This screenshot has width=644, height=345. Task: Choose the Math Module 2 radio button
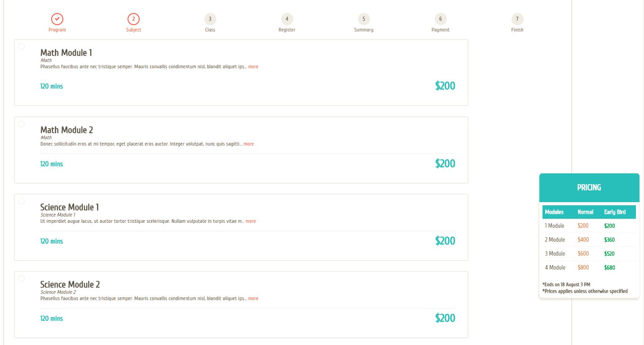pyautogui.click(x=21, y=124)
